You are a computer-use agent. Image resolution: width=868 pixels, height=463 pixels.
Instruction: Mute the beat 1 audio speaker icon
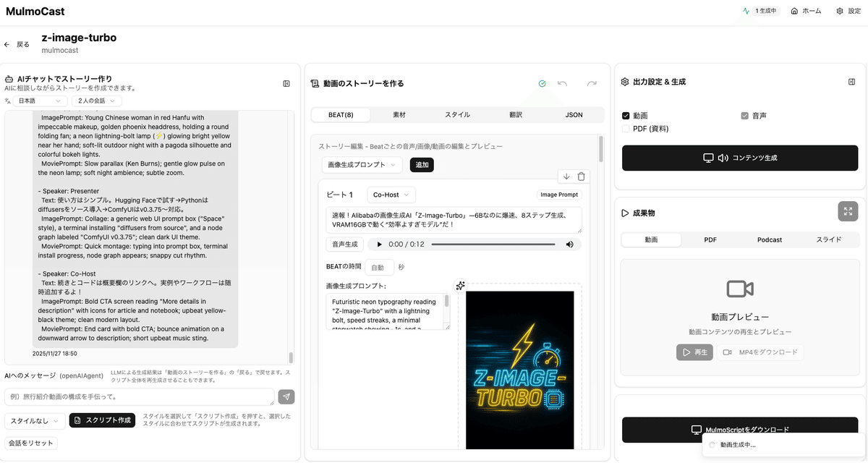(x=570, y=245)
